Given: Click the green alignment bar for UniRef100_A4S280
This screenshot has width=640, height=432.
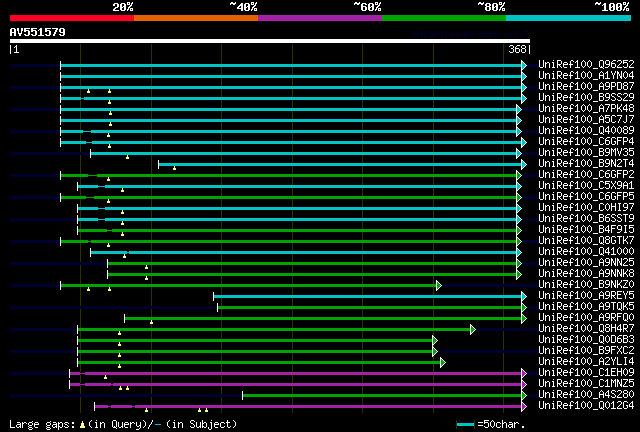Looking at the screenshot, I should point(382,396).
